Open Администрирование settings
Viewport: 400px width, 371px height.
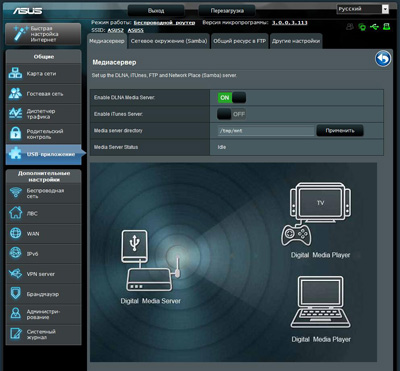click(x=43, y=314)
